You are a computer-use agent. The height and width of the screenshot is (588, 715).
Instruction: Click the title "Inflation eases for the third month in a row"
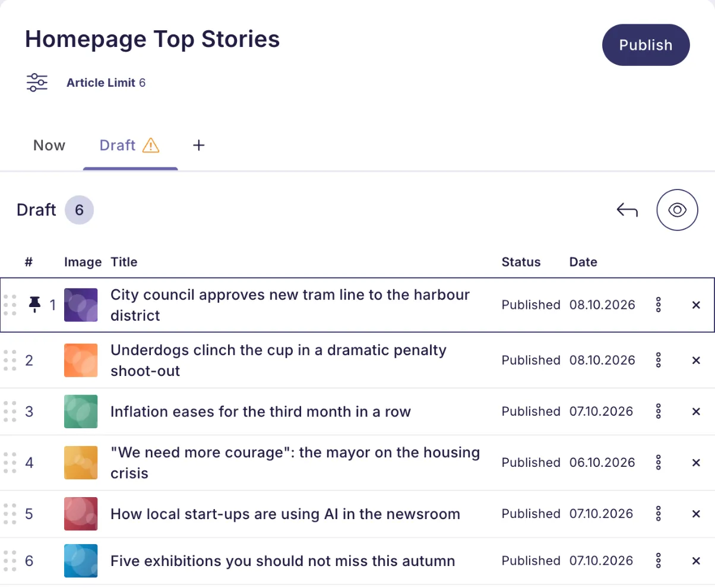coord(261,412)
